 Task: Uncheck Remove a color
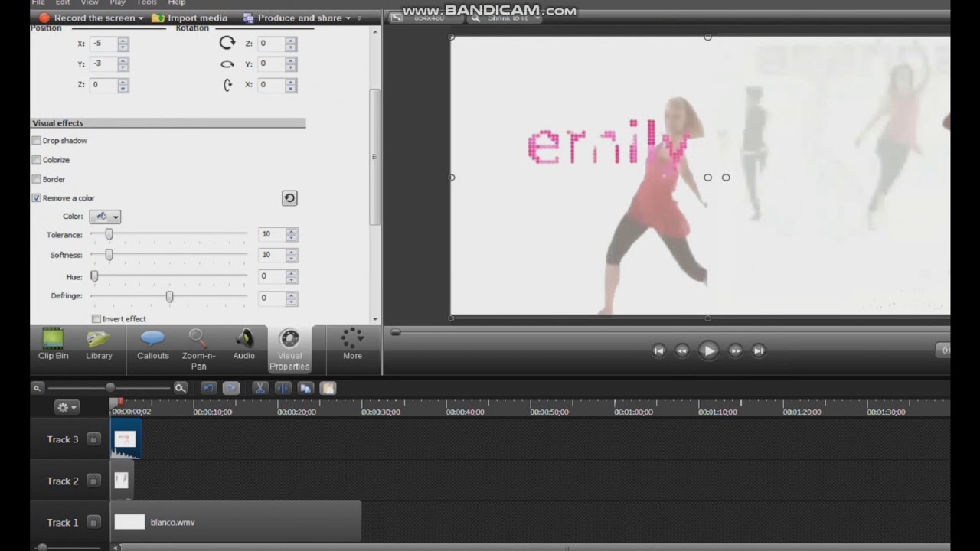(36, 198)
